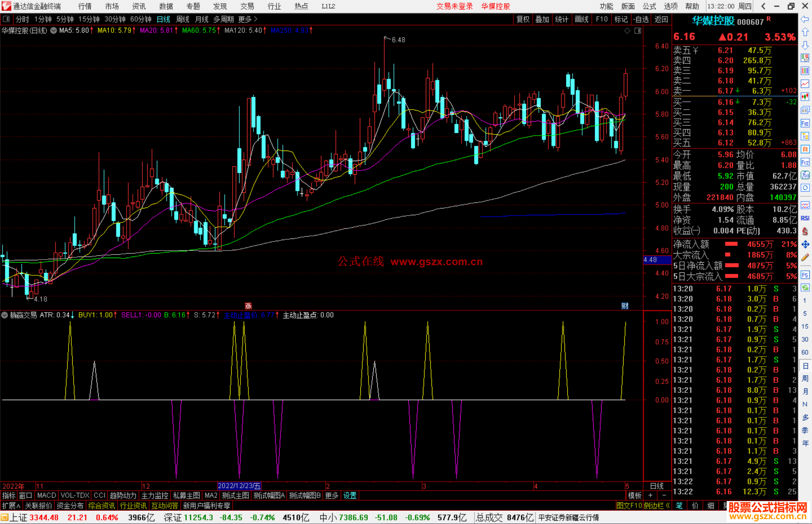
Task: Switch to the 周线 weekly period tab
Action: (183, 19)
